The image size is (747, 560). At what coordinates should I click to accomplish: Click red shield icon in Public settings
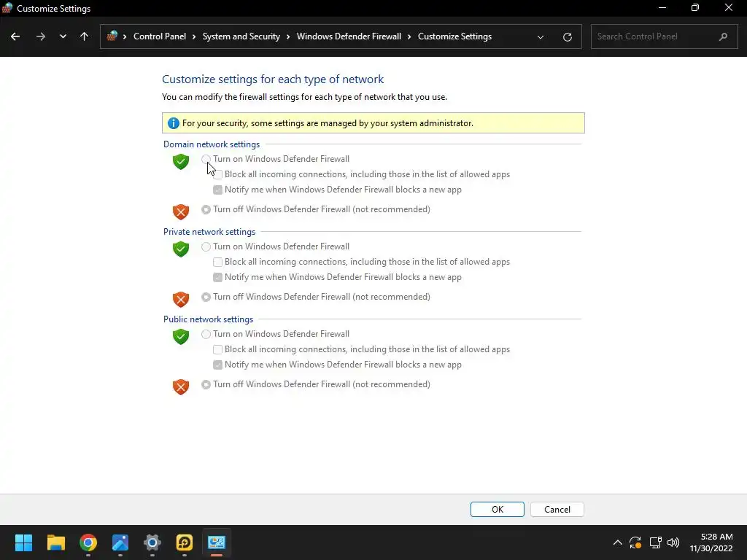tap(181, 386)
